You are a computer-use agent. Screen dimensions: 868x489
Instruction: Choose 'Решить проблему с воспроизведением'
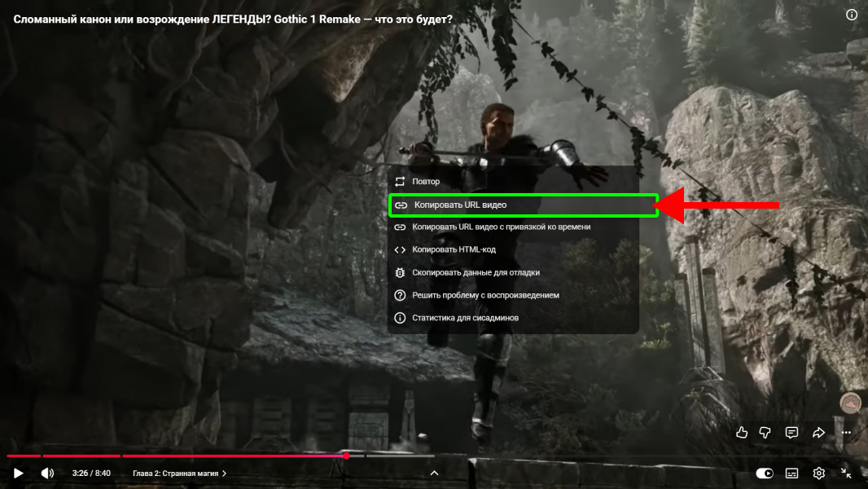[513, 295]
